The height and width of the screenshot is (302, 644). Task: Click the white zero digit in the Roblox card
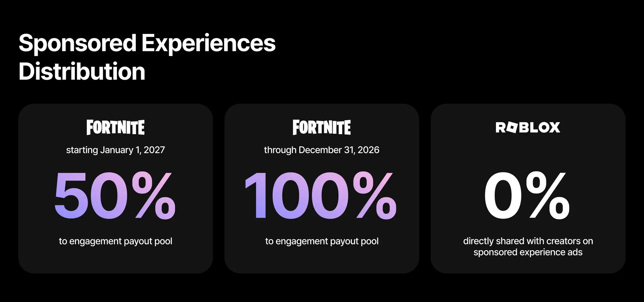503,196
